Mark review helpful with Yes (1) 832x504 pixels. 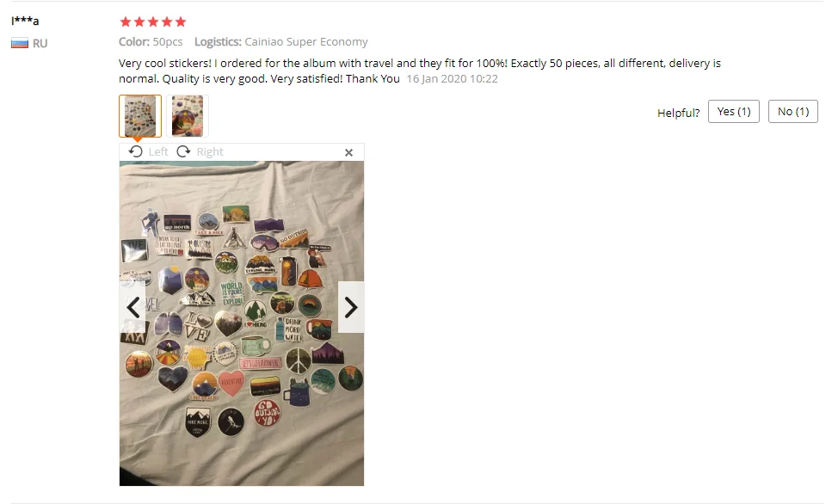point(734,112)
